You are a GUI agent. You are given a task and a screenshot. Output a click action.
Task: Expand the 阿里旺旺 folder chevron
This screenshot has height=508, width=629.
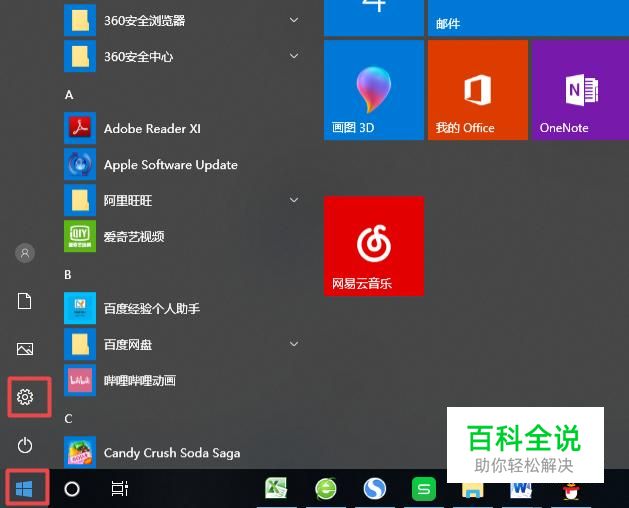point(294,200)
